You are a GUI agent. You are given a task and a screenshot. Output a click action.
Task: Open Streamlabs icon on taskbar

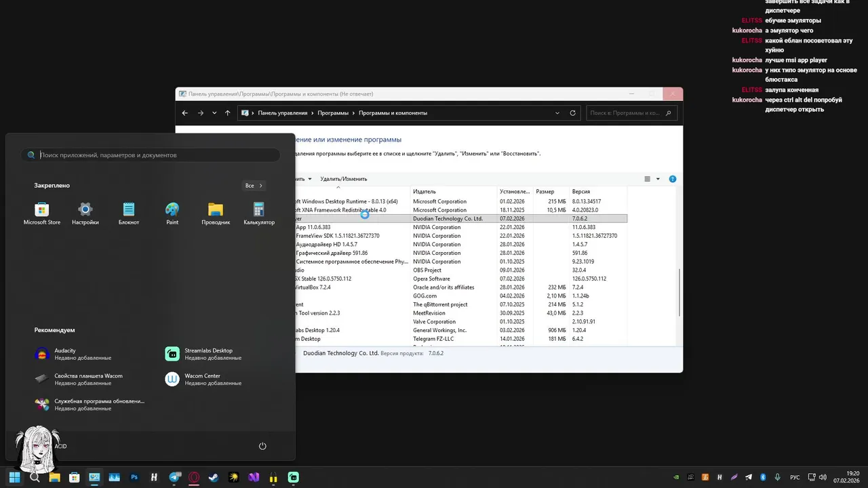click(294, 477)
